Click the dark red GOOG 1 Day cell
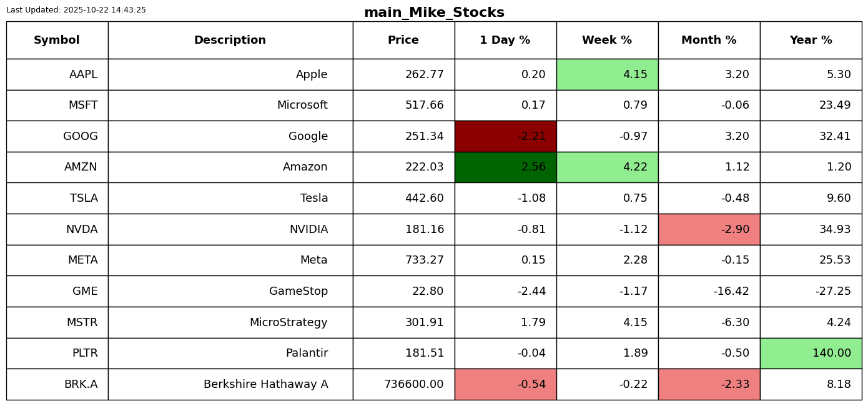The width and height of the screenshot is (868, 406). pyautogui.click(x=505, y=136)
